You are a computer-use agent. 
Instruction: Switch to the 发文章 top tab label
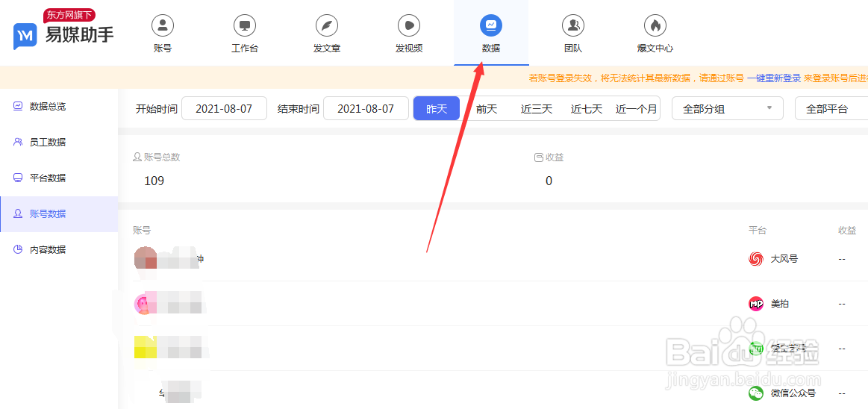coord(327,49)
